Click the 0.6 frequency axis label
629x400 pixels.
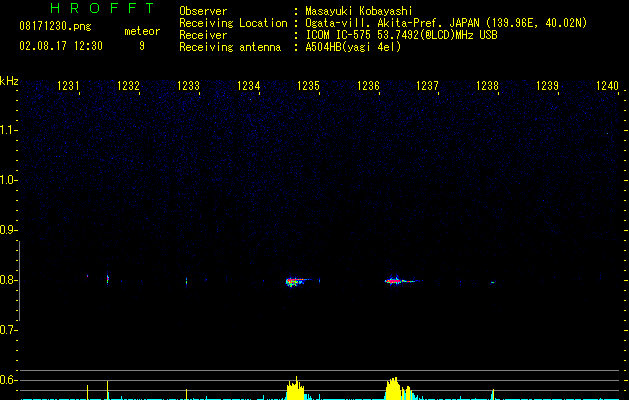tap(8, 380)
